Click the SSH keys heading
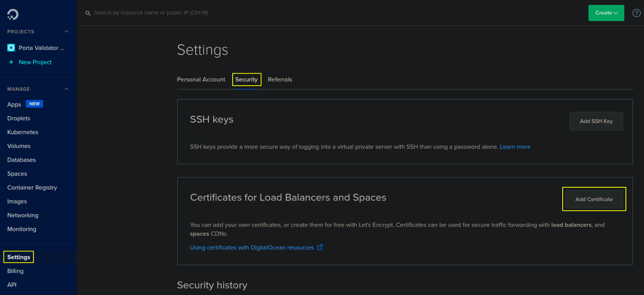Screen dimensions: 644x295 pyautogui.click(x=212, y=119)
